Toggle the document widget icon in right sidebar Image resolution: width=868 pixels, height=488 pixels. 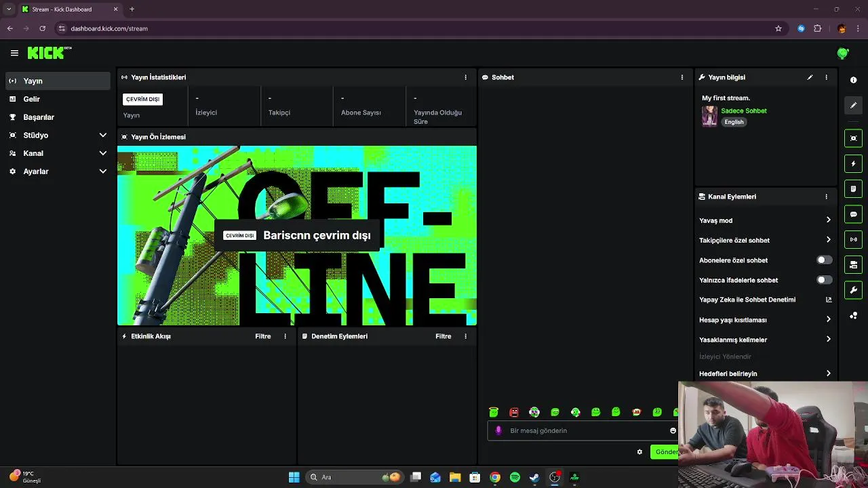pyautogui.click(x=853, y=188)
